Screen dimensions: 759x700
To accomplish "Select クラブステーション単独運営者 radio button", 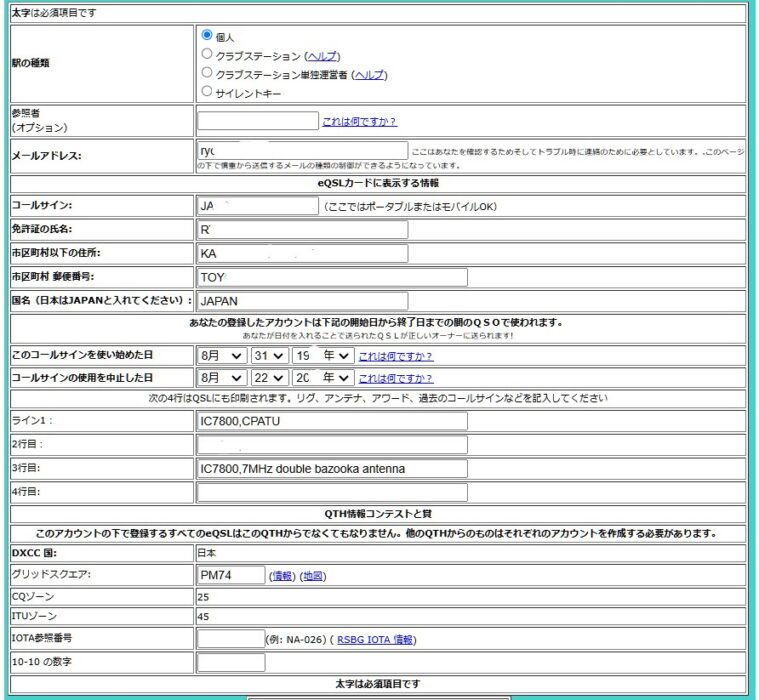I will click(x=207, y=73).
